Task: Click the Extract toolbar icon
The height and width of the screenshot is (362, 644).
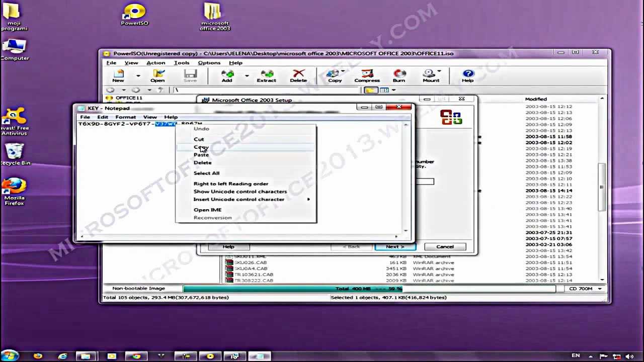Action: point(267,76)
